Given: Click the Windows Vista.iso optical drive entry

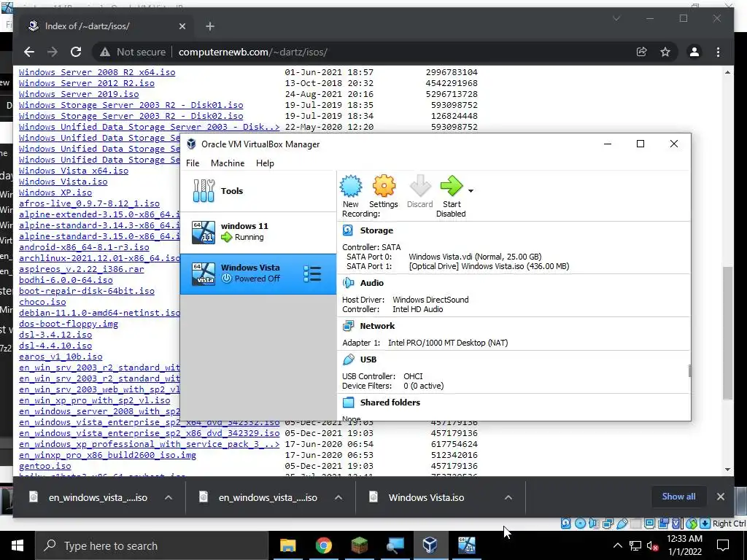Looking at the screenshot, I should (489, 266).
